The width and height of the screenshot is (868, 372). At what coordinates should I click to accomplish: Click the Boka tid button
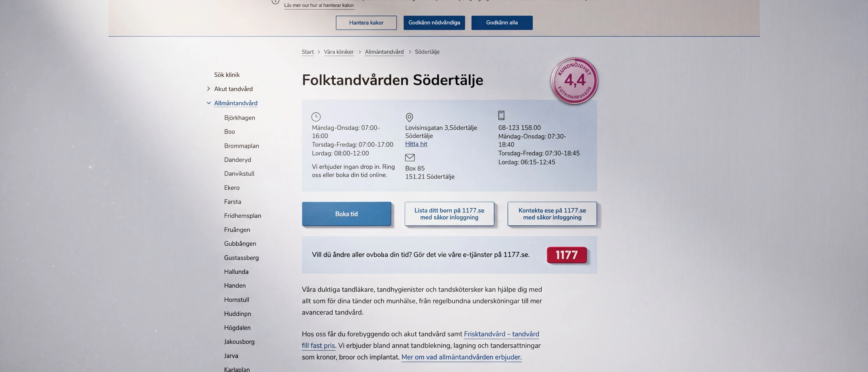click(346, 214)
